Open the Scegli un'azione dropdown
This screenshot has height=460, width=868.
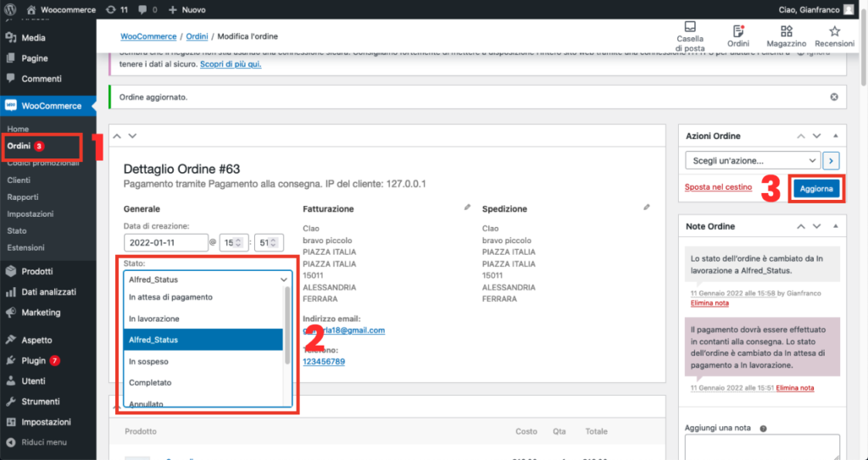tap(753, 161)
